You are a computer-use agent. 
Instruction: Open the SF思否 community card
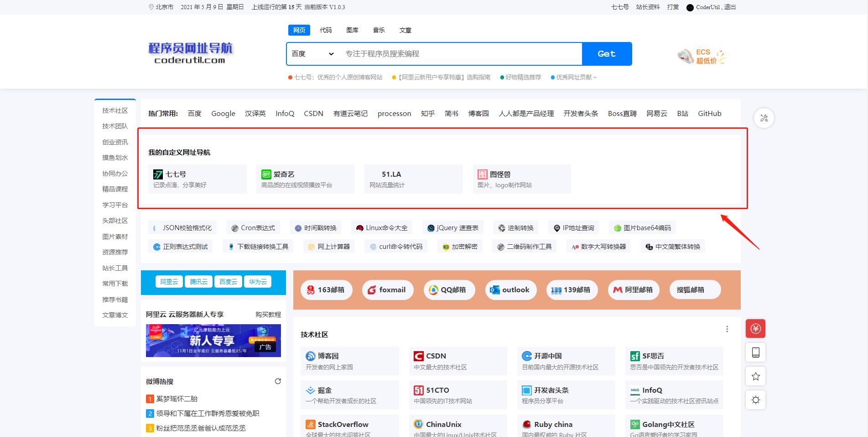coord(674,361)
